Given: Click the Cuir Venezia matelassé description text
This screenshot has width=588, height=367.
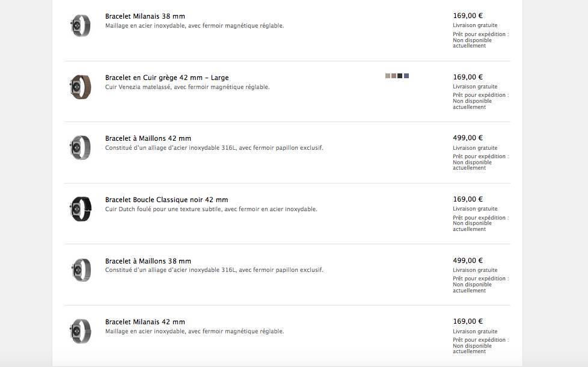Looking at the screenshot, I should point(188,87).
